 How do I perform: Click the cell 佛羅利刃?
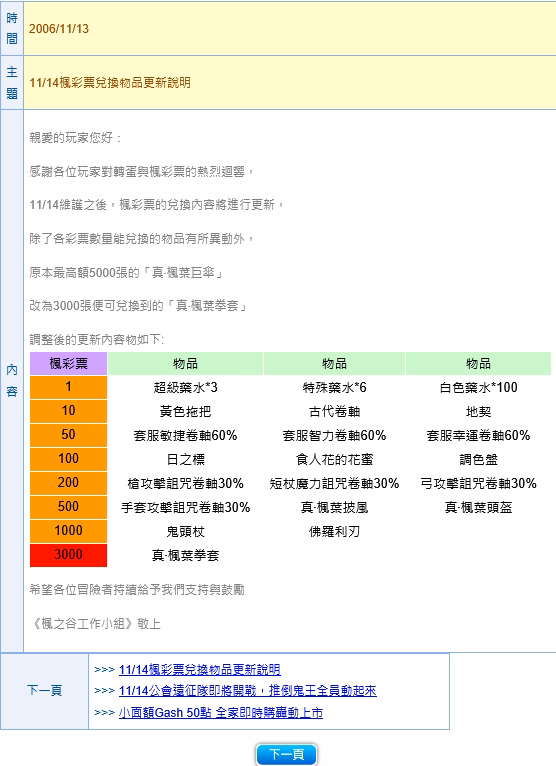click(334, 531)
